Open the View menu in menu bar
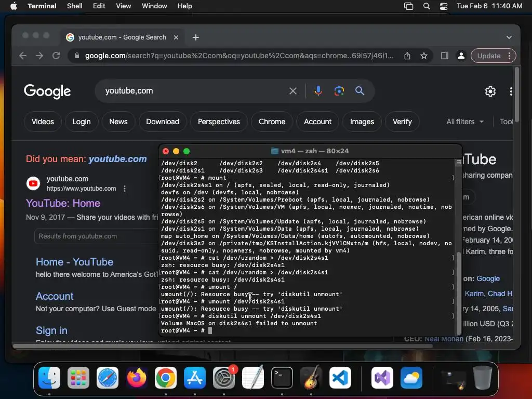 coord(123,6)
